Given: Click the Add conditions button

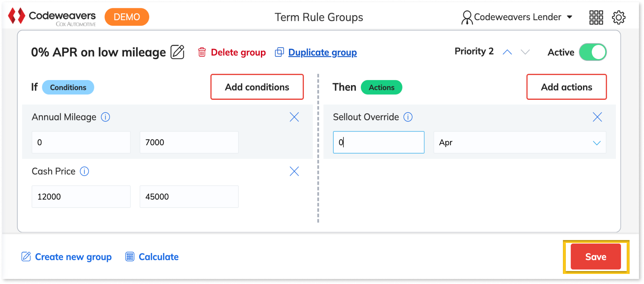Looking at the screenshot, I should tap(257, 87).
